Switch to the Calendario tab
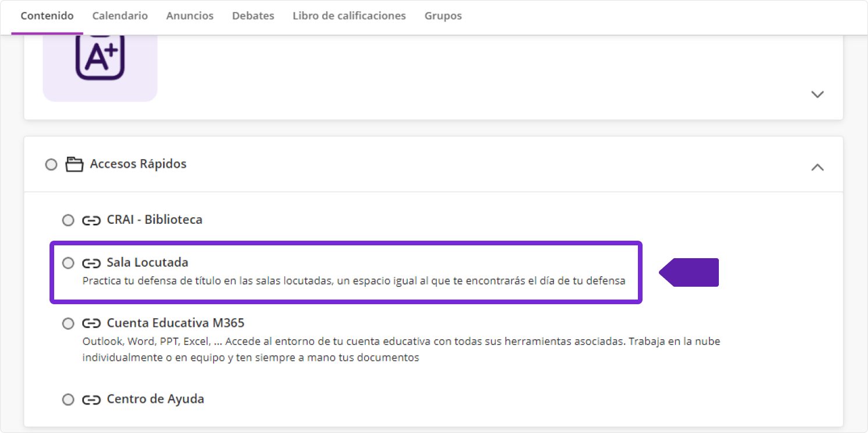The width and height of the screenshot is (868, 433). point(120,16)
